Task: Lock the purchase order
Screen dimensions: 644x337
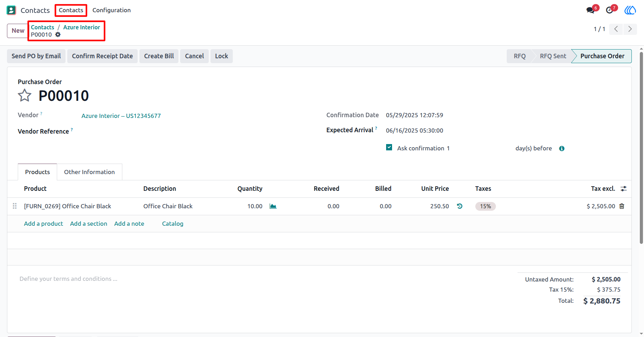Action: [x=222, y=56]
